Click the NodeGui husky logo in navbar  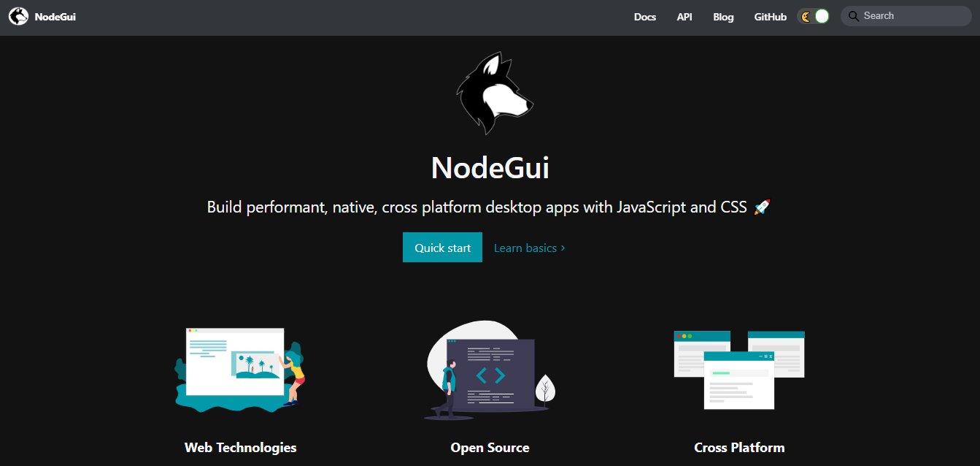pyautogui.click(x=18, y=16)
